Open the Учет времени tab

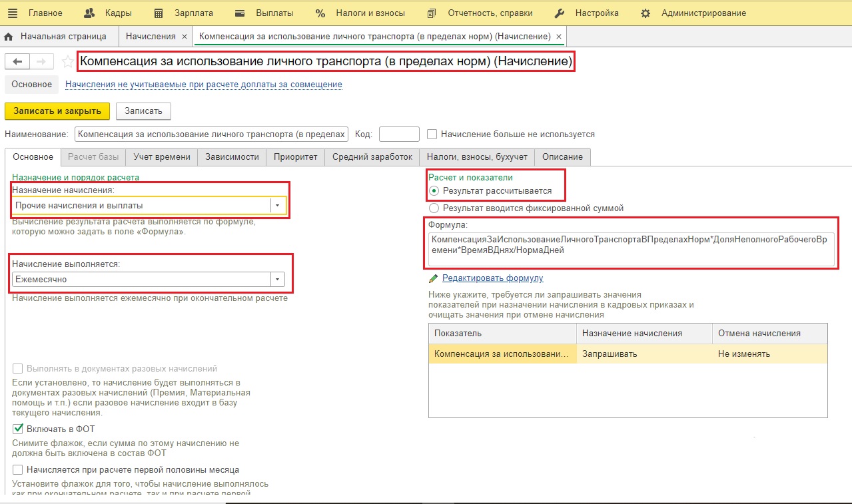point(162,157)
